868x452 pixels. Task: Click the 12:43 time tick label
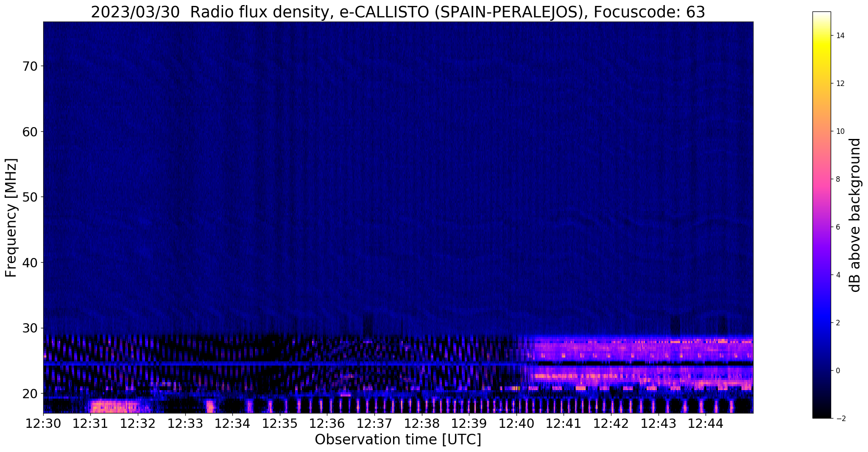[658, 423]
